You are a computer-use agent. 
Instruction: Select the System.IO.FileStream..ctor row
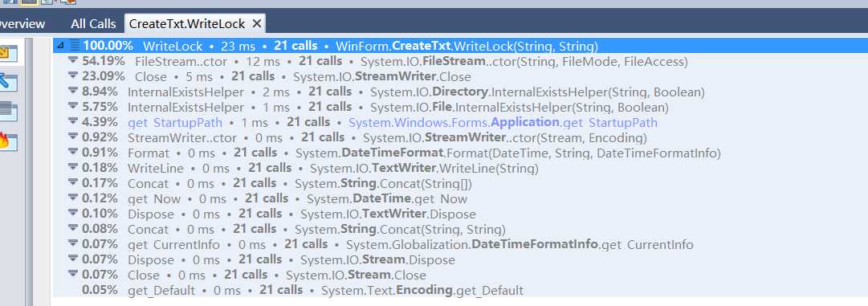click(460, 61)
